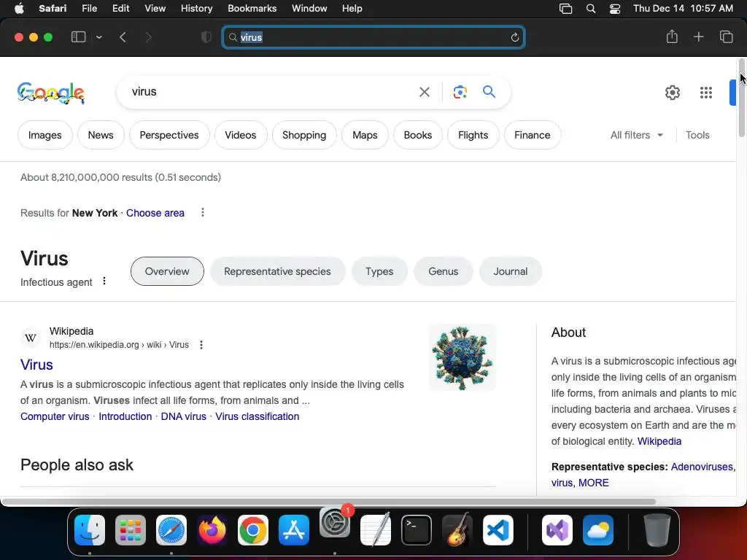Click the horizontal page scrollbar
This screenshot has width=747, height=560.
tap(329, 502)
